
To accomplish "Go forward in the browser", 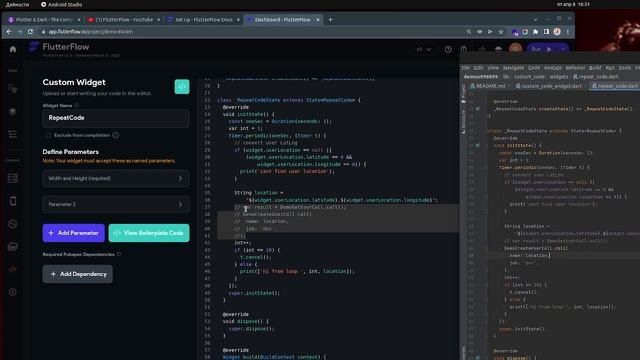I will coord(20,31).
